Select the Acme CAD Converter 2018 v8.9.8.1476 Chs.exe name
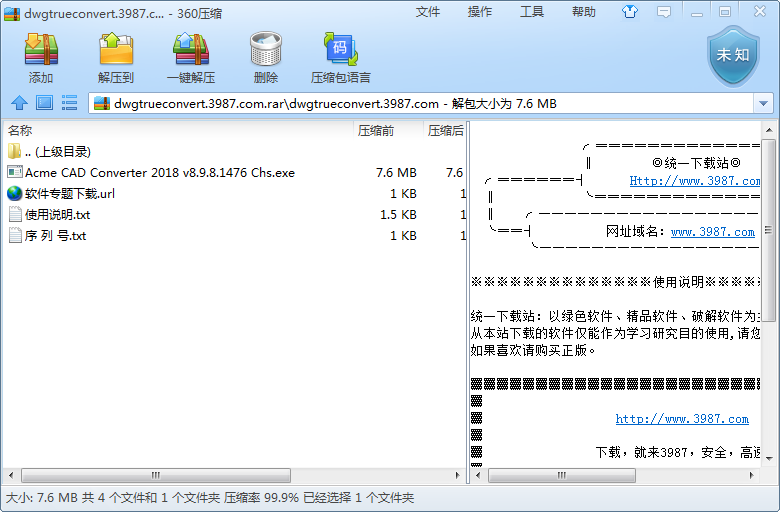780x512 pixels. point(160,173)
